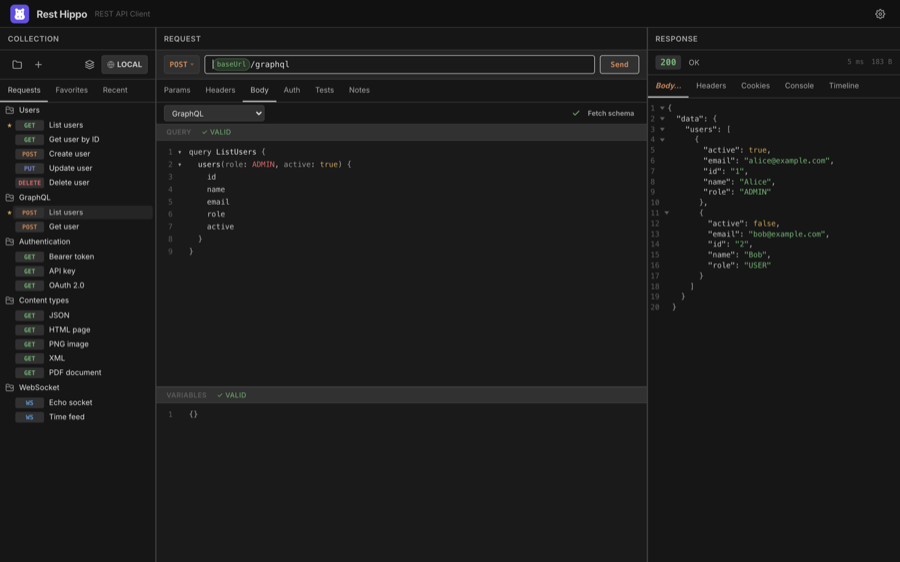Click the ADMIN value in query line 2

tap(263, 165)
